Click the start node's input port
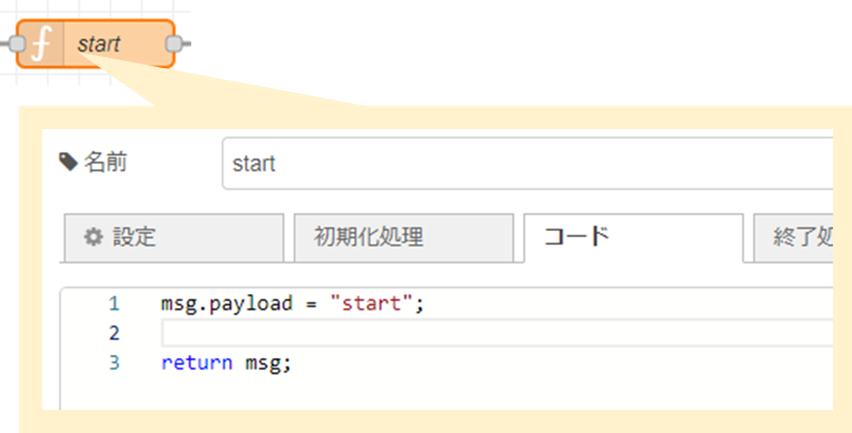The image size is (852, 433). click(17, 44)
